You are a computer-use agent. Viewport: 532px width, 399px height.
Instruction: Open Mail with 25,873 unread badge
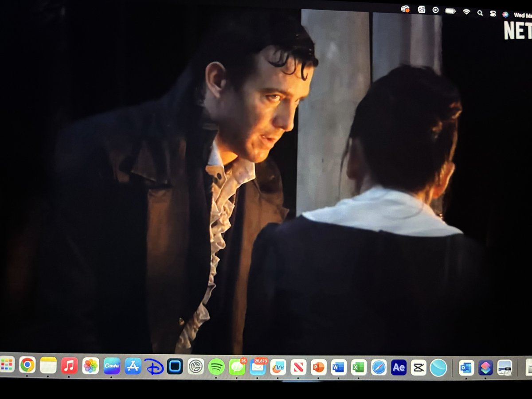pos(258,367)
